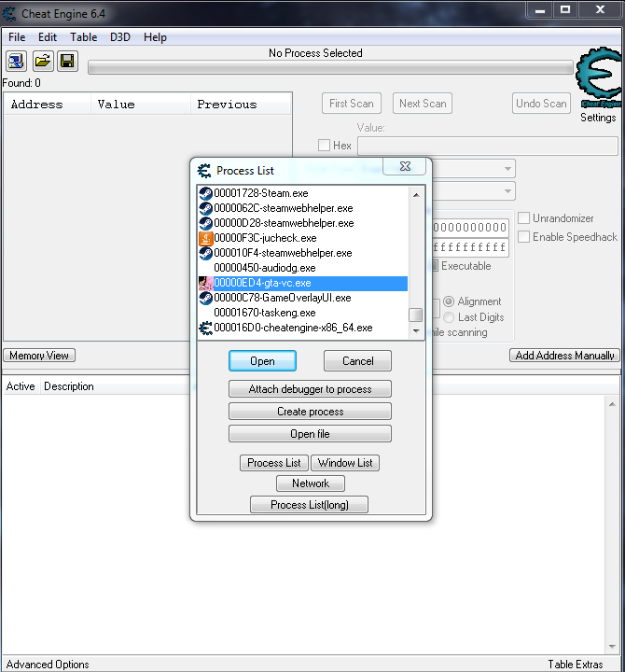Select 00000ED4-gta-vc.exe process

coord(302,283)
